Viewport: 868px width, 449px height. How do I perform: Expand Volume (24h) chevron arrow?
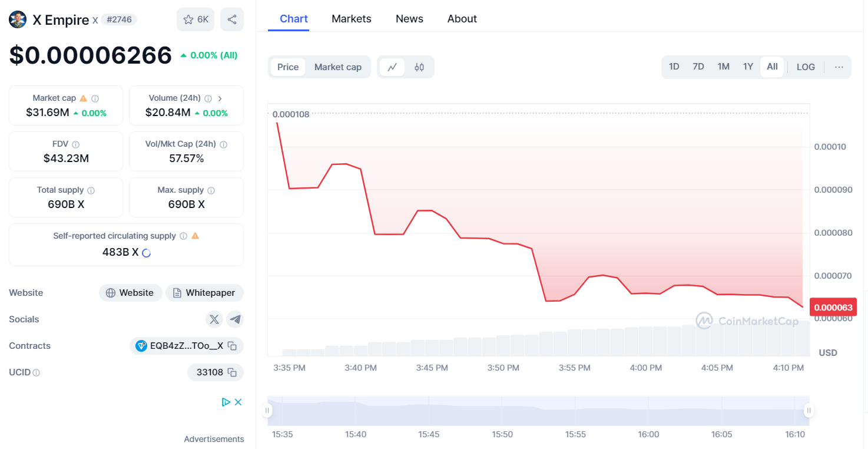click(220, 98)
